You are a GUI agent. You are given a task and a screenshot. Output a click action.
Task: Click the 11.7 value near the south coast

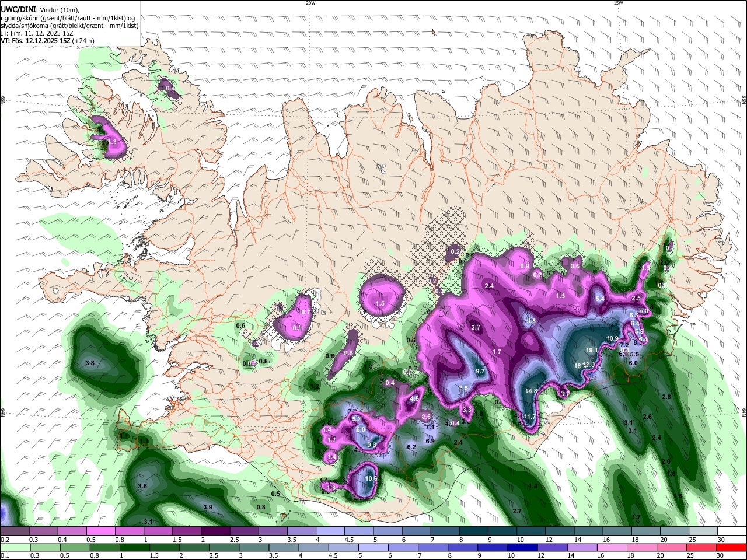(529, 416)
